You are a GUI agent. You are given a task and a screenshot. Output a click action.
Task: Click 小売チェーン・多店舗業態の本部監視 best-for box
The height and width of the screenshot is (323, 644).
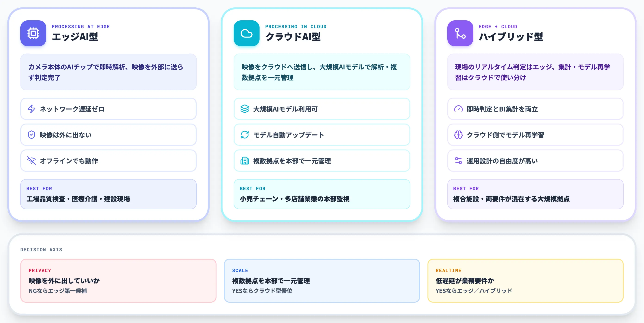[322, 194]
